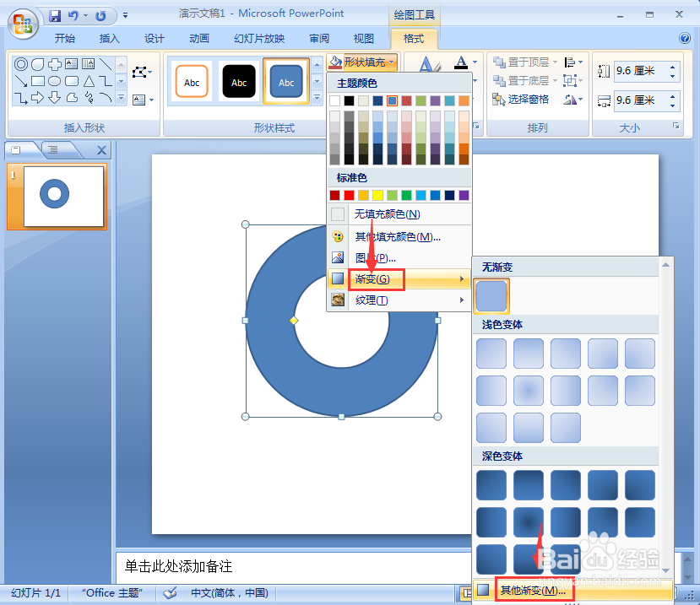The image size is (700, 605).
Task: Open the size dialog launcher in 大小 group
Action: click(x=676, y=127)
